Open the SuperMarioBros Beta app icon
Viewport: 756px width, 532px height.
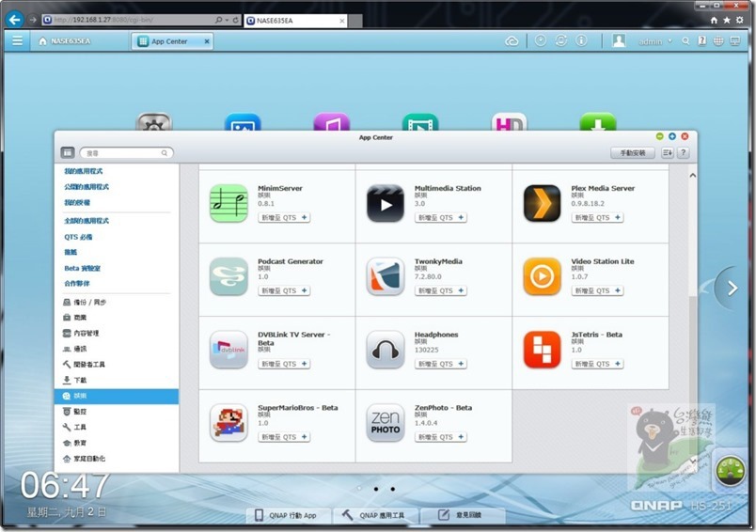pyautogui.click(x=229, y=423)
